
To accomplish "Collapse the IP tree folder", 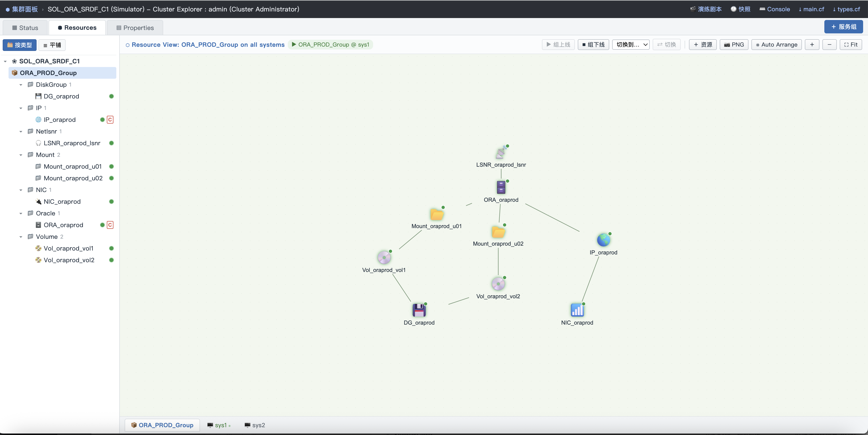I will pyautogui.click(x=21, y=108).
